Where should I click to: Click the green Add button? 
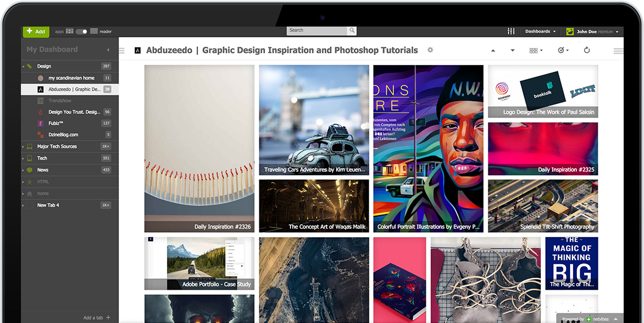pos(36,32)
